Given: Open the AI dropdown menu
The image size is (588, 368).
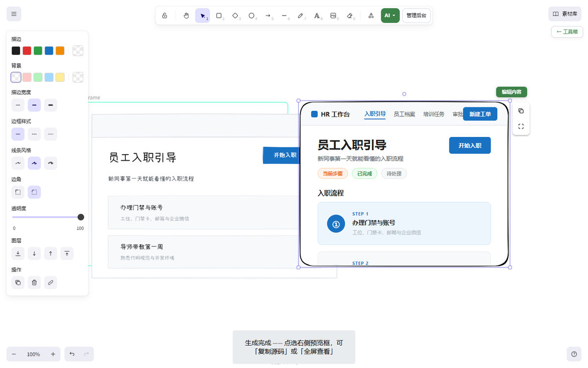Looking at the screenshot, I should coord(390,16).
